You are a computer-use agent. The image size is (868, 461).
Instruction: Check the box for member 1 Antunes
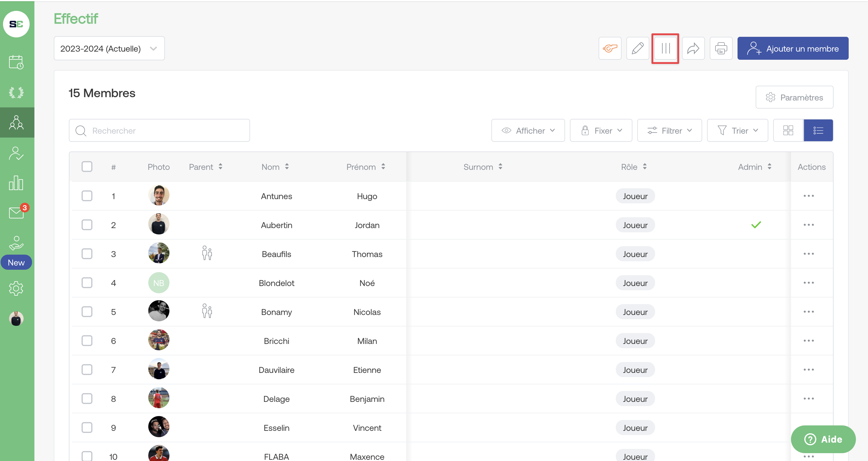click(x=87, y=196)
